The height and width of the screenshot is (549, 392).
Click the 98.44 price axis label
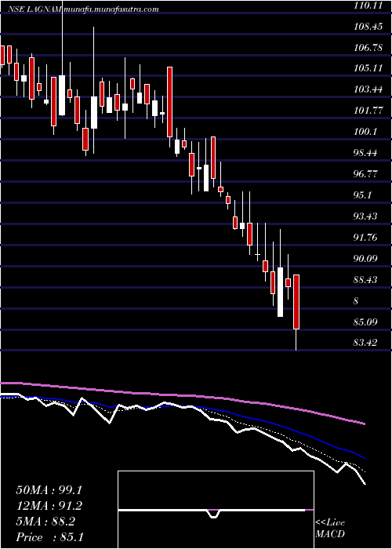[x=366, y=153]
